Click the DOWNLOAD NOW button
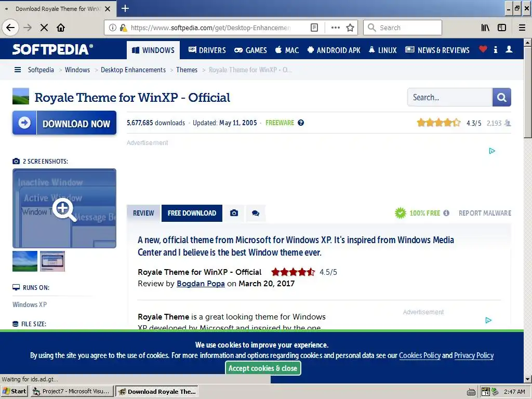The image size is (532, 399). (x=64, y=123)
